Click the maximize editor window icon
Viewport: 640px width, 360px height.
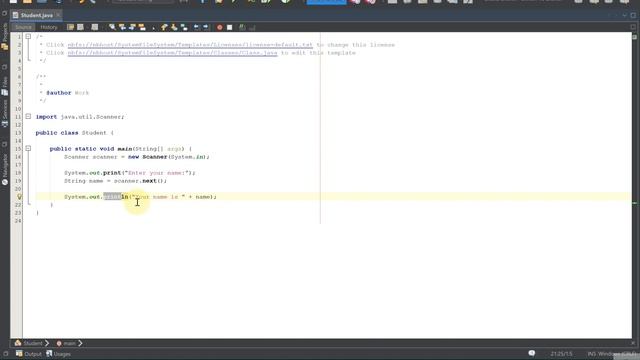pyautogui.click(x=633, y=15)
